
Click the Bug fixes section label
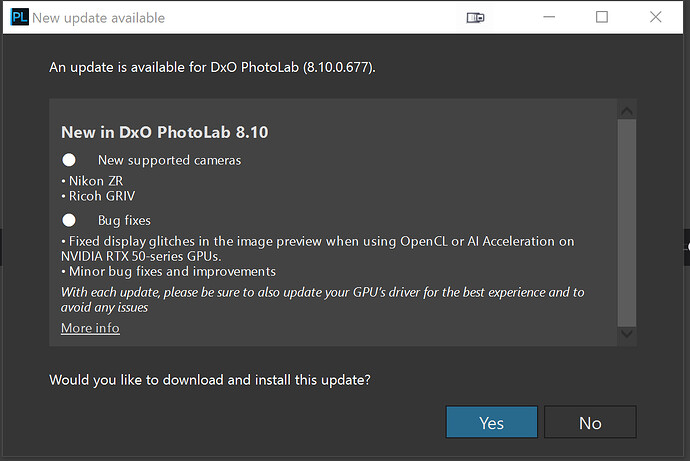click(x=124, y=220)
